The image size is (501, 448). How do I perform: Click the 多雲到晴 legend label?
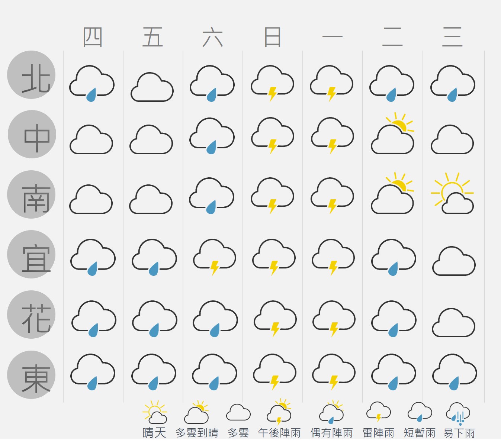coord(197,433)
